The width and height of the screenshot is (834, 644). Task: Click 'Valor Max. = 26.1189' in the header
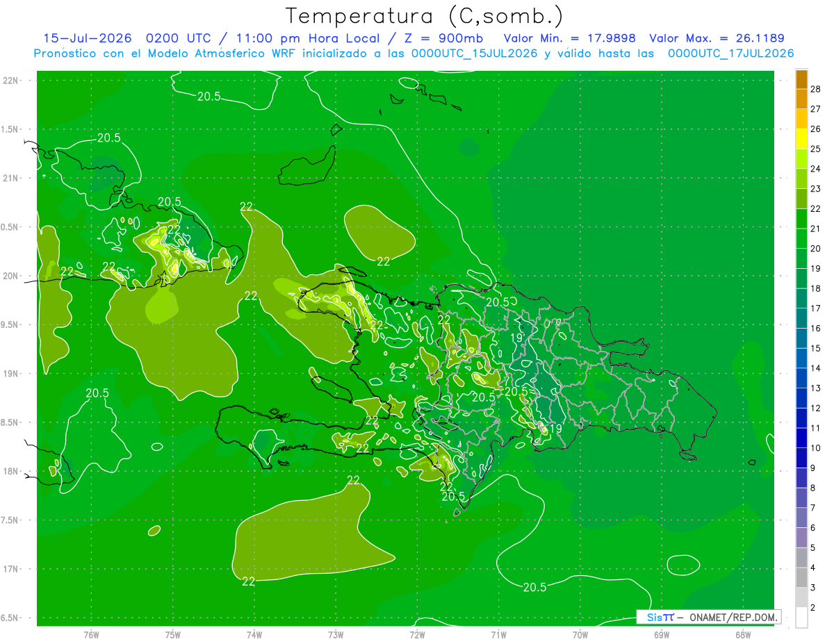(717, 38)
